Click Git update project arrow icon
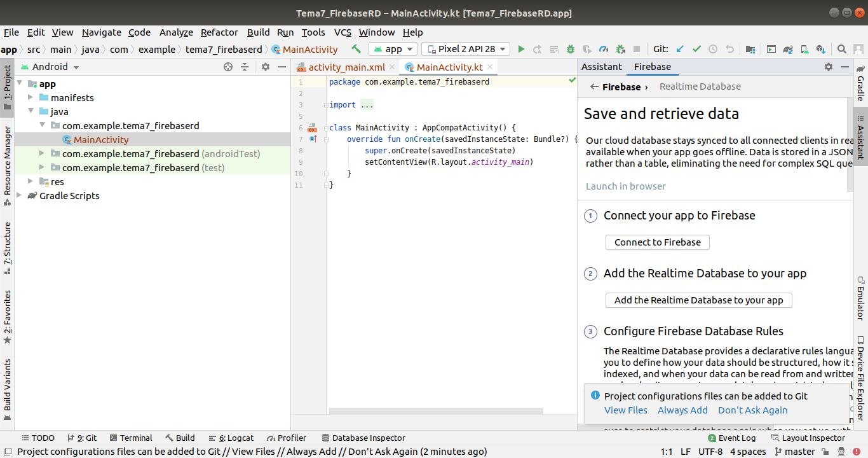 click(x=680, y=49)
